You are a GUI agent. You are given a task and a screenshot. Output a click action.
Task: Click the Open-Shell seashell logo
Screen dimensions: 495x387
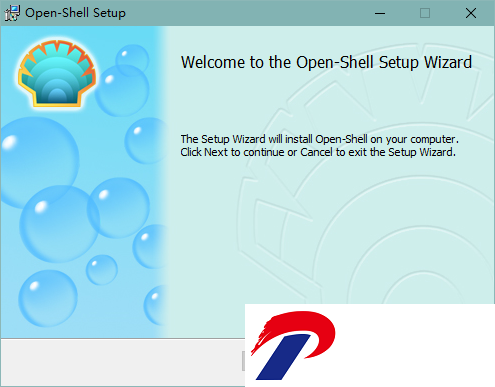(57, 73)
